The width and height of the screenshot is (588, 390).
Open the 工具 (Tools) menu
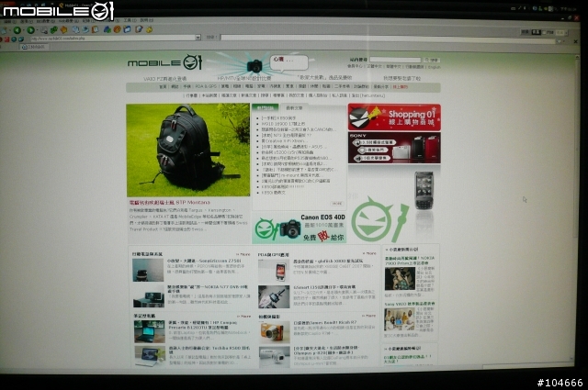[x=130, y=20]
